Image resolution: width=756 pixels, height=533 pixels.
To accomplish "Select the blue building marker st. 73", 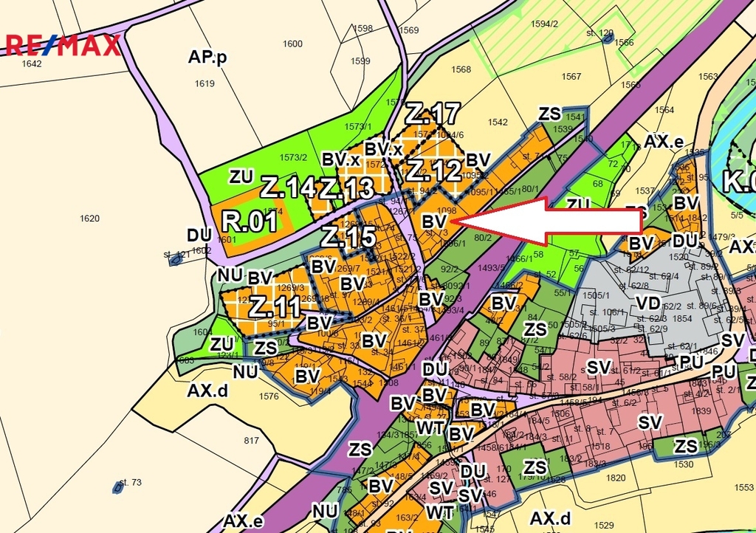I will (x=117, y=487).
